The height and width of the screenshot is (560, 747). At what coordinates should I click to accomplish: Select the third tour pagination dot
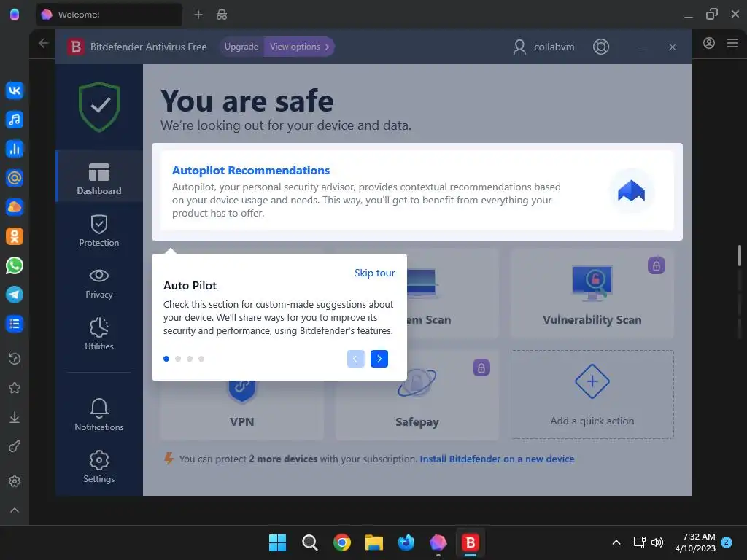[190, 359]
